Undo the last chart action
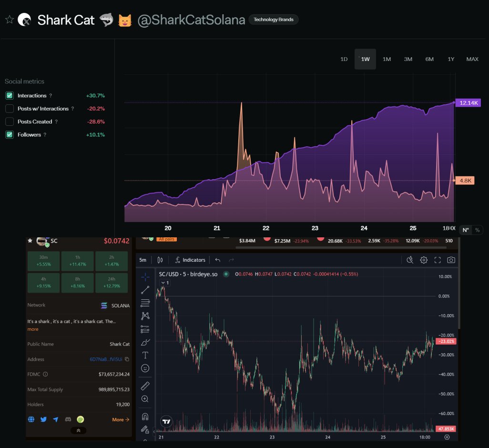 point(218,260)
